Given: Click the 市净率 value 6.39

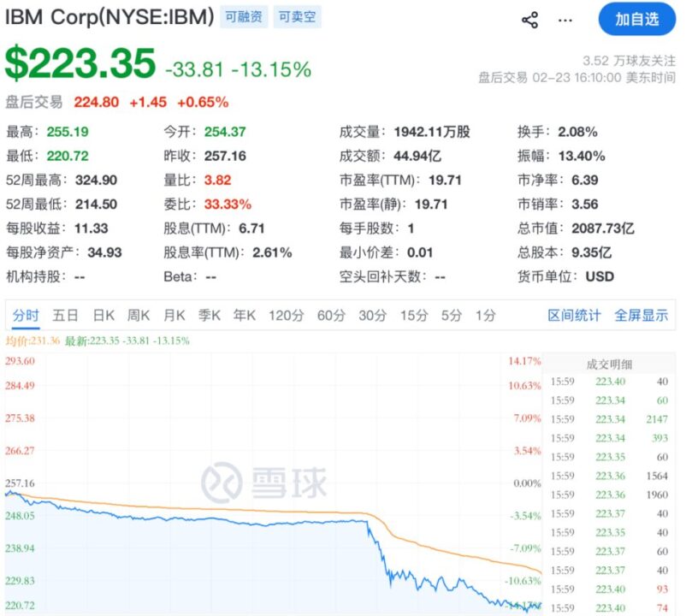Looking at the screenshot, I should (x=585, y=181).
